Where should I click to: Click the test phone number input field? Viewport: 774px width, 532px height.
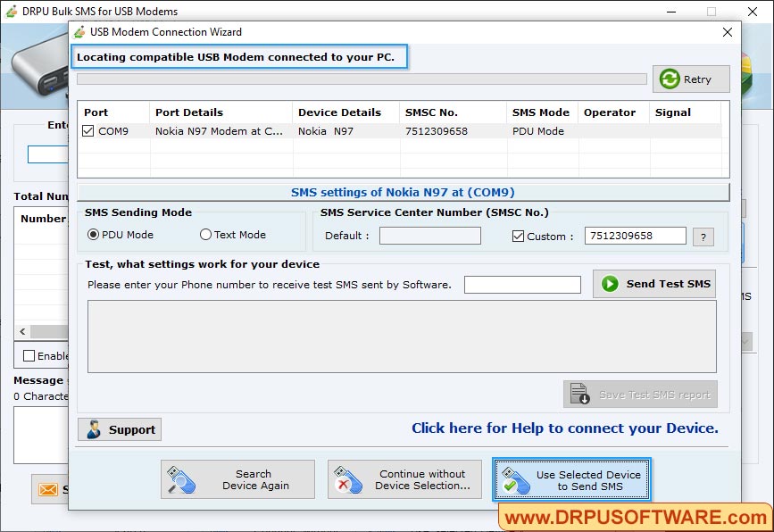[522, 285]
